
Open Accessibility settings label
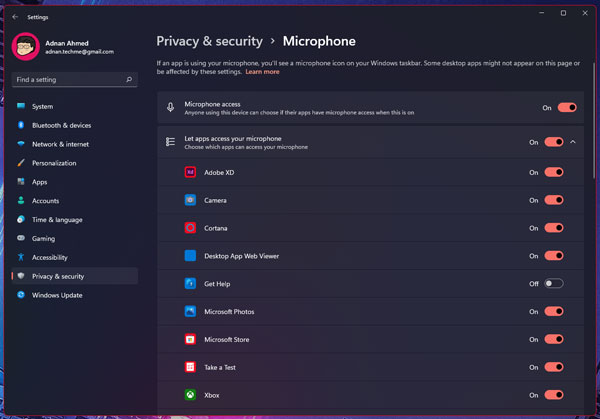tap(50, 257)
